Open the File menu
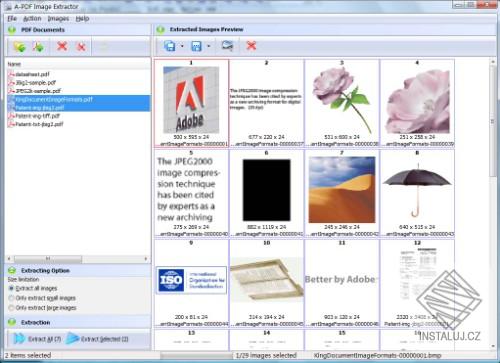The image size is (500, 363). (12, 19)
